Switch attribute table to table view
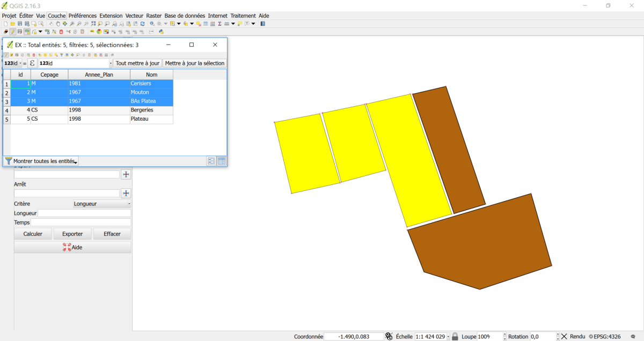The image size is (644, 341). [x=221, y=161]
